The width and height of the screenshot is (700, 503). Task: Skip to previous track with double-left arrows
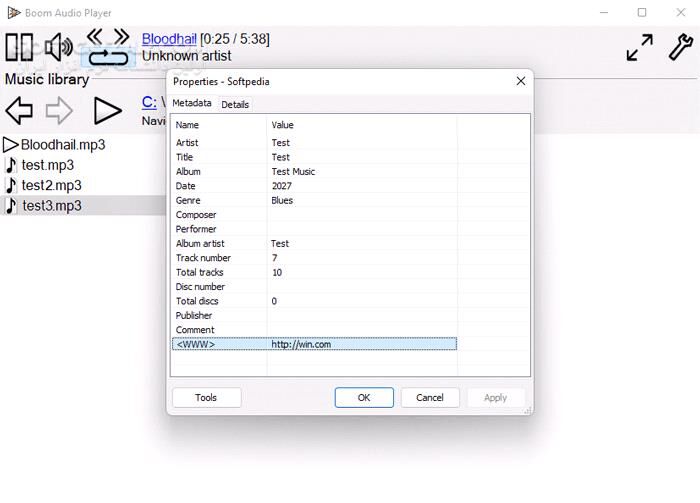coord(95,36)
